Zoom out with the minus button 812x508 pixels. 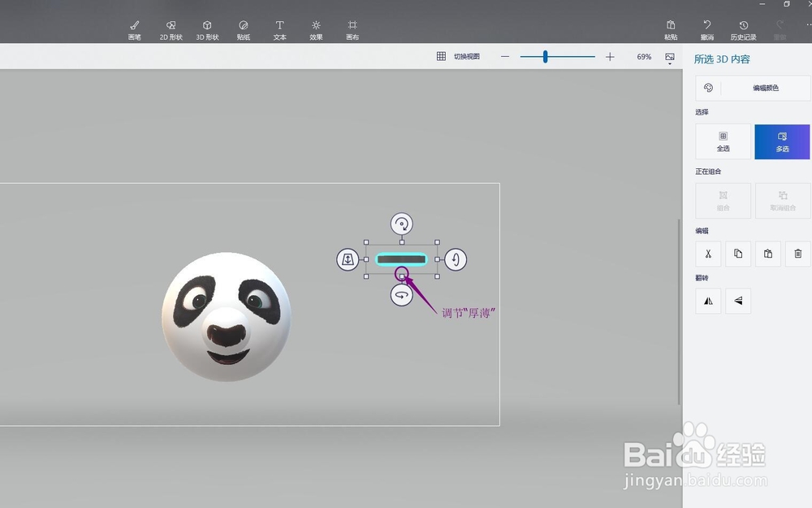[x=505, y=57]
